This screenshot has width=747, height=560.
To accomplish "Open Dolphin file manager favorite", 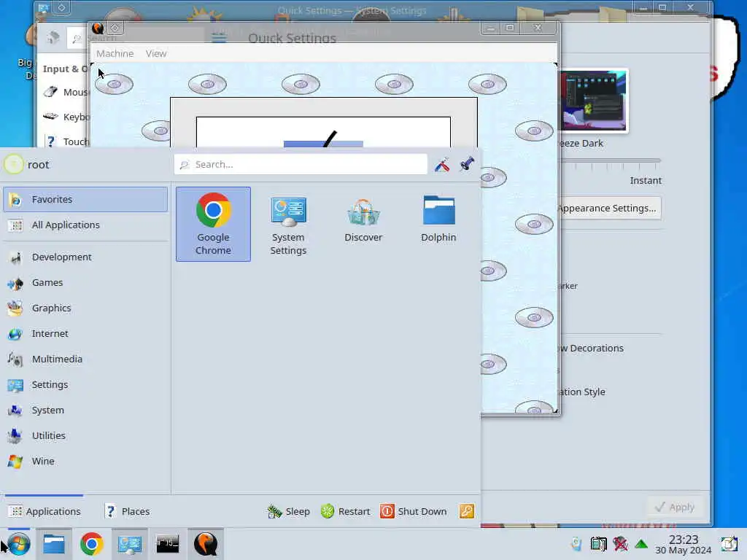I will (x=438, y=224).
